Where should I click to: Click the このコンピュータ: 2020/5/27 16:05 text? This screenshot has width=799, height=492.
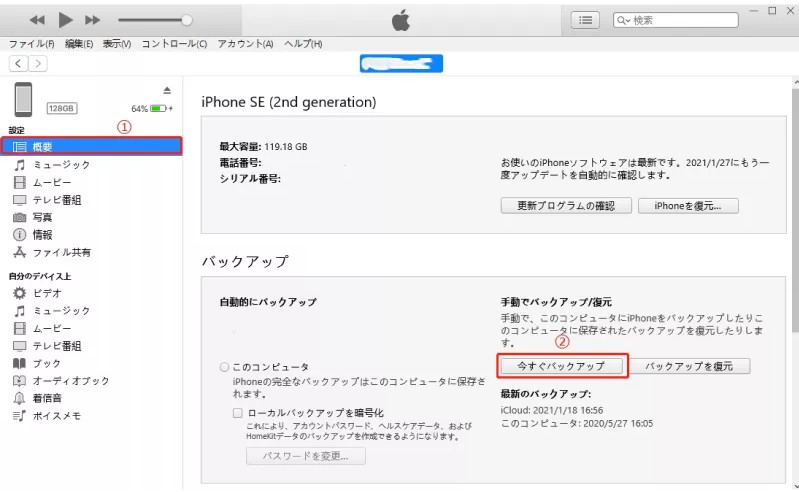(577, 423)
